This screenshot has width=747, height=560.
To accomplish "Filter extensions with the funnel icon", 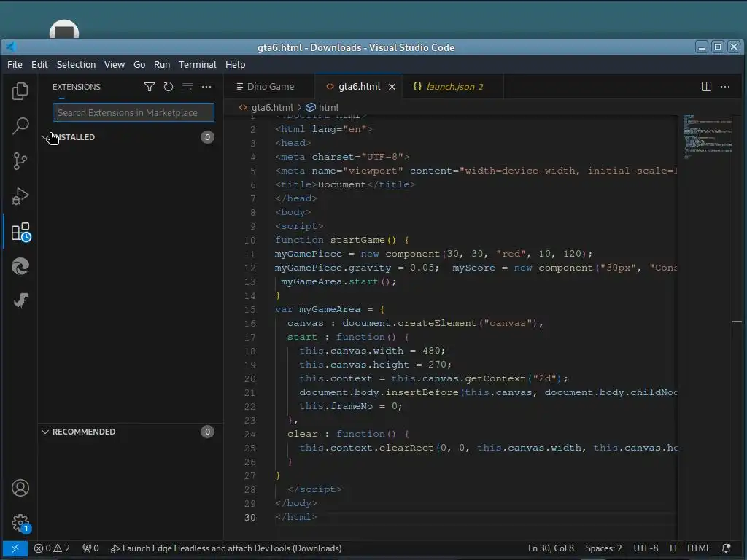I will [x=149, y=87].
